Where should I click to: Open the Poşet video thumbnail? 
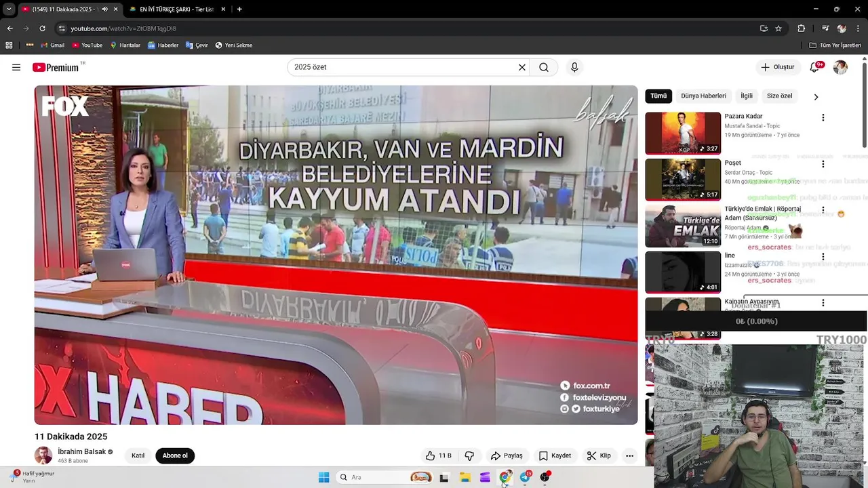click(683, 180)
